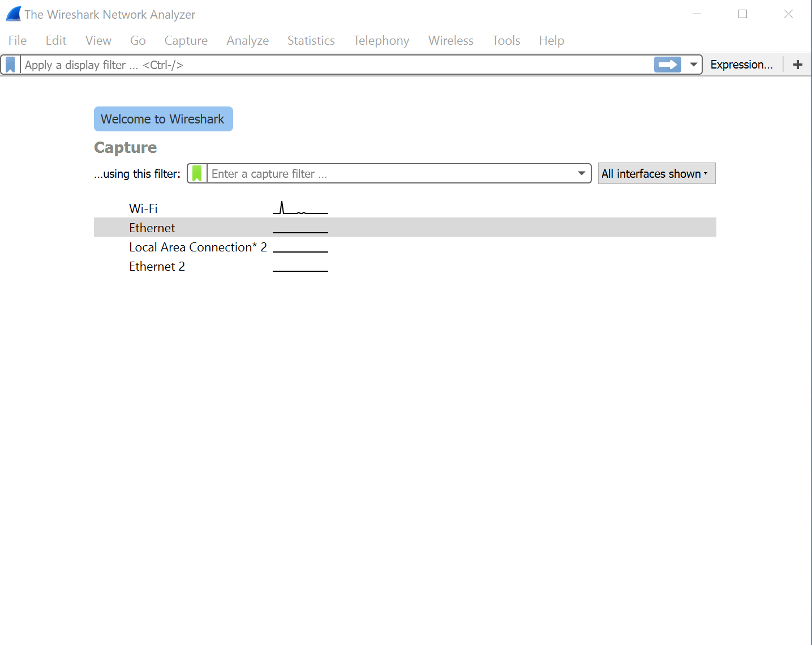
Task: Open the Statistics menu
Action: click(311, 40)
